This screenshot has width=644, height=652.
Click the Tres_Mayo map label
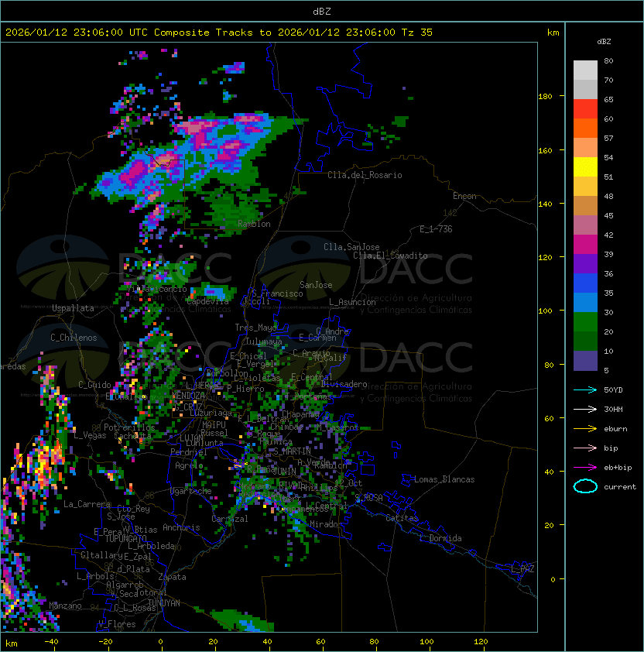click(x=255, y=328)
